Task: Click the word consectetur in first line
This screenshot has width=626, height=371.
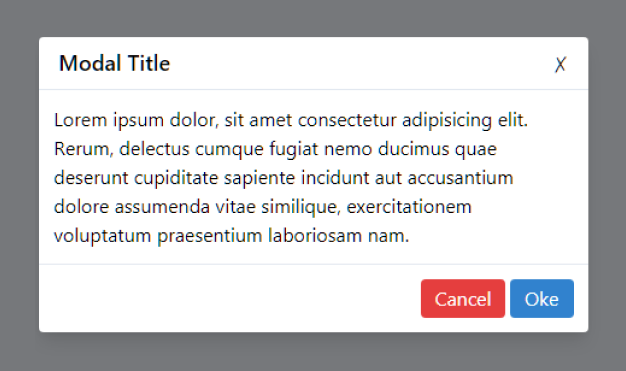Action: 347,120
